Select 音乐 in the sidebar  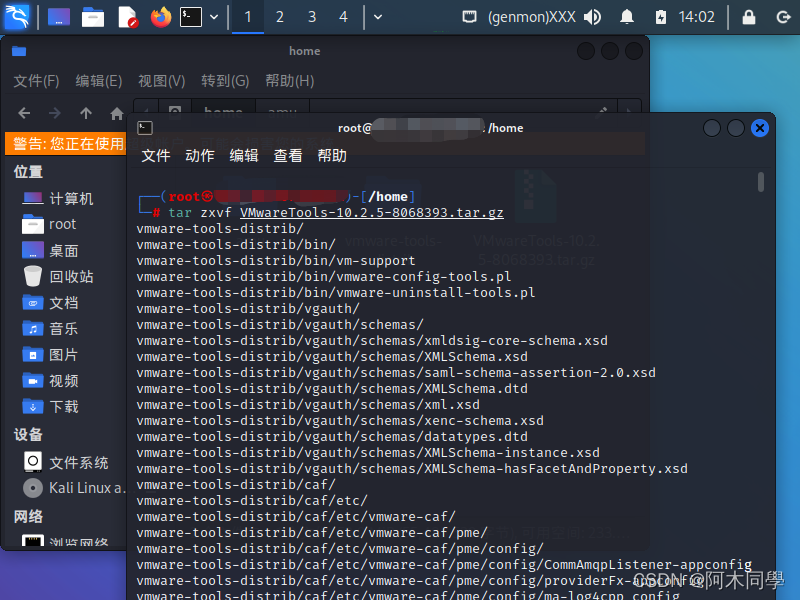click(50, 328)
